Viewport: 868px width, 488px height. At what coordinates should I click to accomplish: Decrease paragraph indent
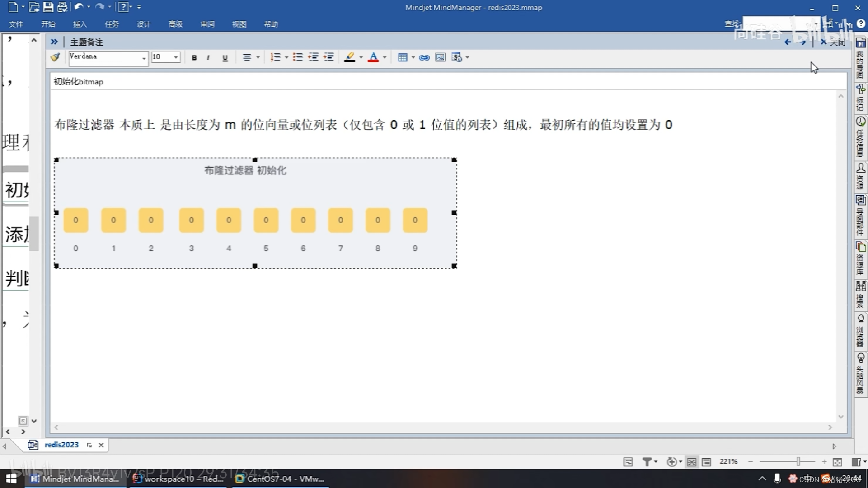click(x=313, y=57)
